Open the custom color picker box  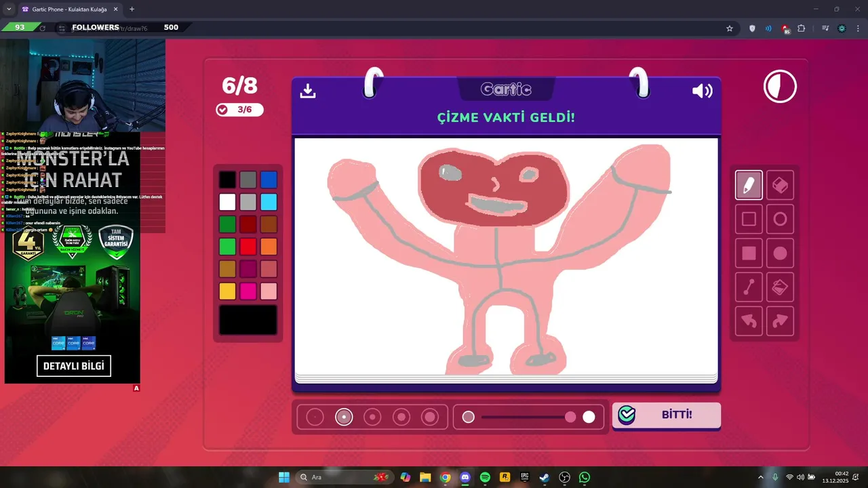[248, 320]
